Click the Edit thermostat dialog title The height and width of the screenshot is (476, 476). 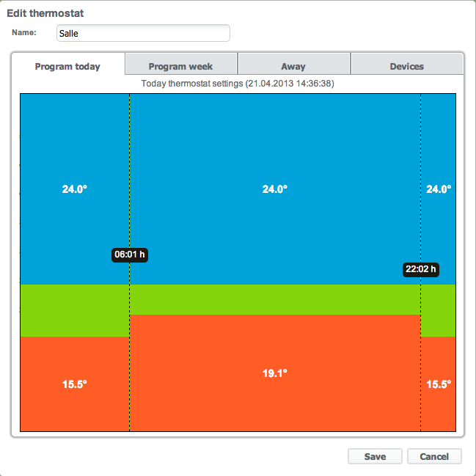click(45, 13)
